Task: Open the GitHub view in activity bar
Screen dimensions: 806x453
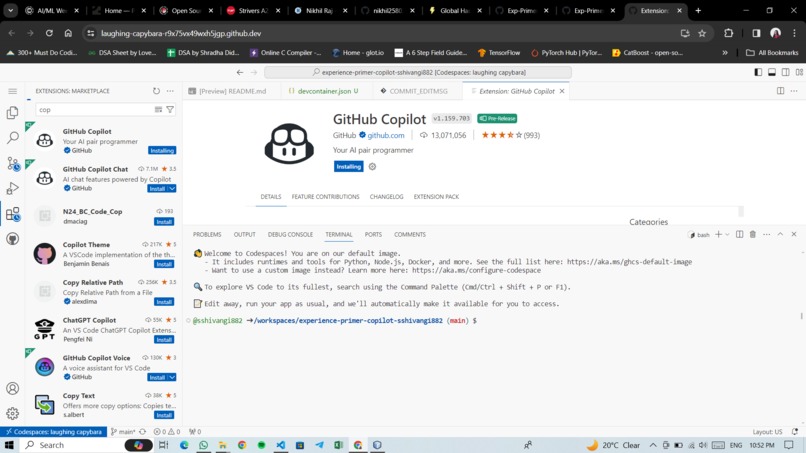Action: [x=13, y=239]
